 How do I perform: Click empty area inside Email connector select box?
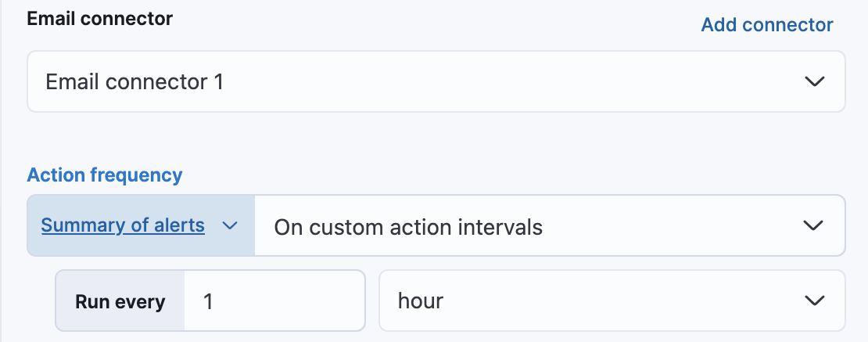click(508, 81)
